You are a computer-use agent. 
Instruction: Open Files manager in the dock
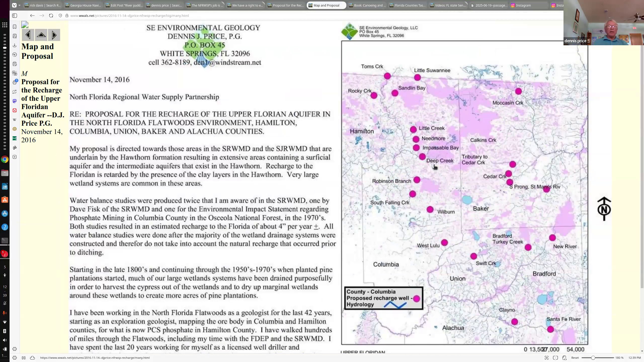[x=5, y=173]
